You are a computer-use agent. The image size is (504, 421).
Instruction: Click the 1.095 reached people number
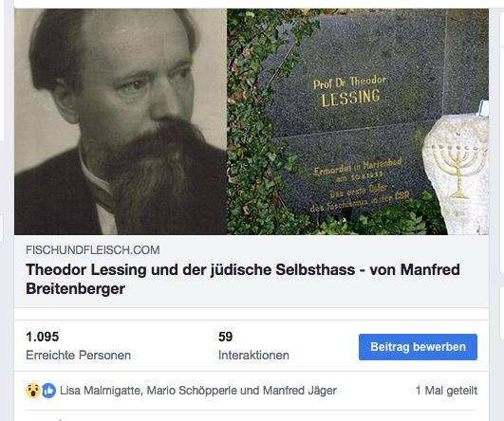pos(42,337)
